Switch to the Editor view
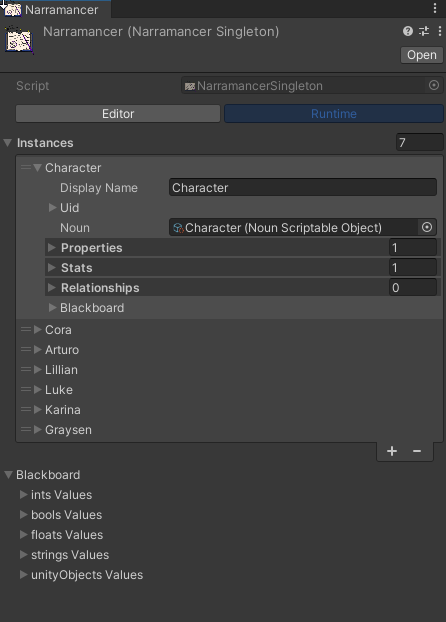 [x=118, y=113]
